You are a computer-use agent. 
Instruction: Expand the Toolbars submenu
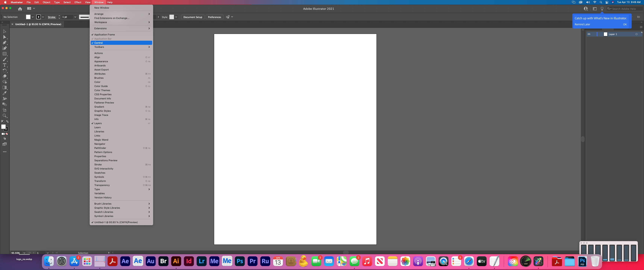[121, 47]
